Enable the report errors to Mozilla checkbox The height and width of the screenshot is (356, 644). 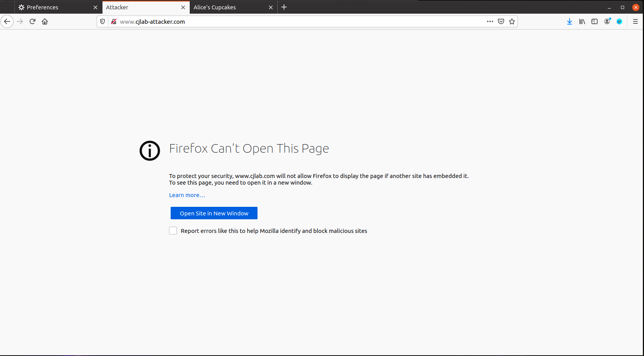[x=173, y=231]
